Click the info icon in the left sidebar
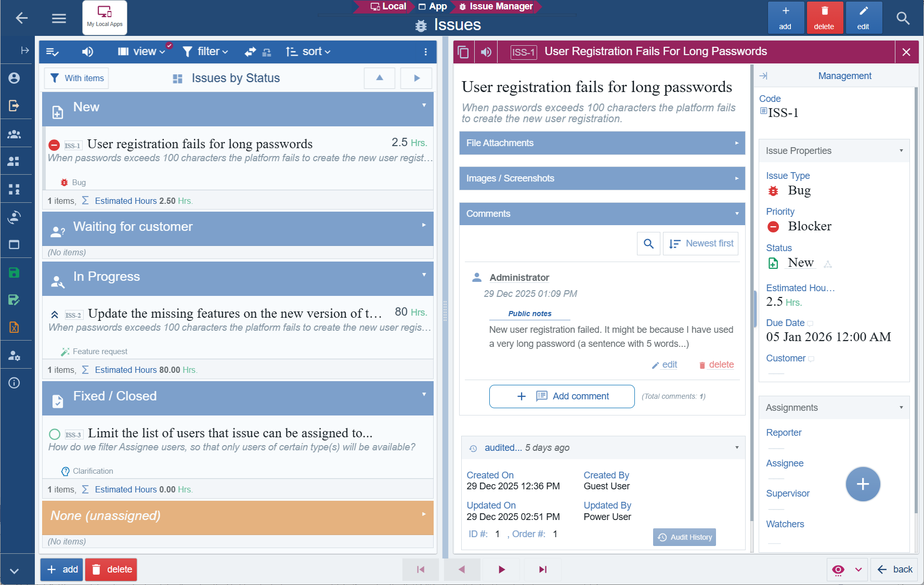This screenshot has width=924, height=585. coord(15,383)
